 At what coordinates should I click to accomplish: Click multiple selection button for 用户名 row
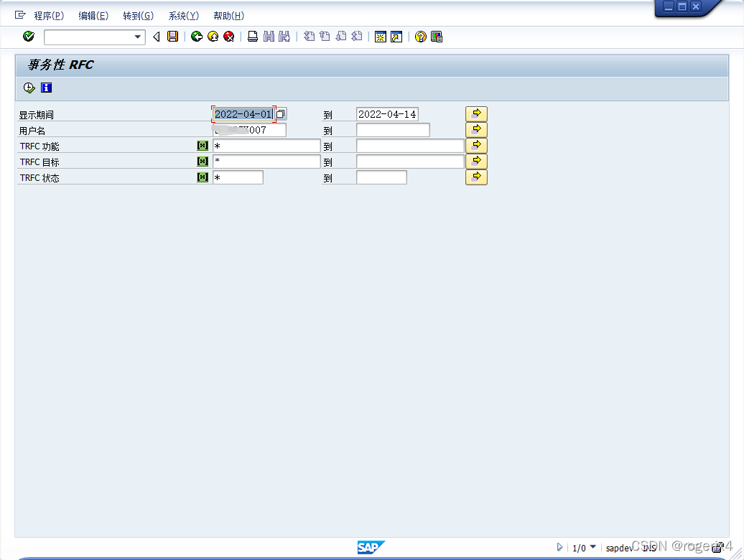(x=476, y=130)
